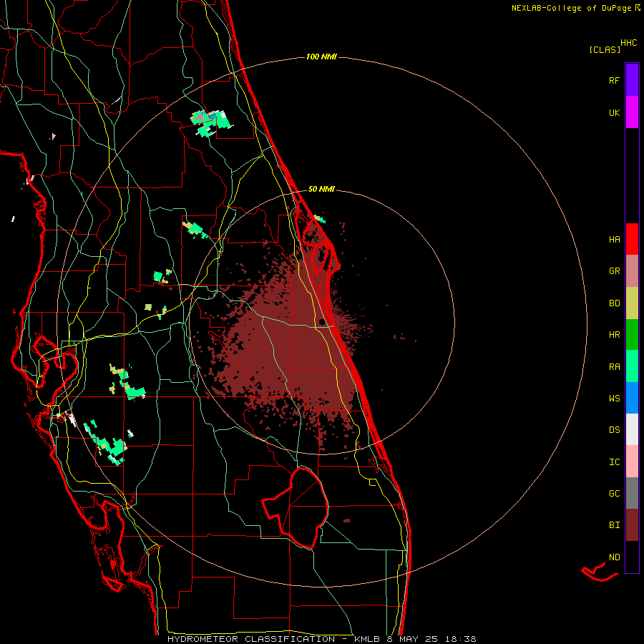Click the HR legend label
The height and width of the screenshot is (644, 644).
[x=615, y=335]
